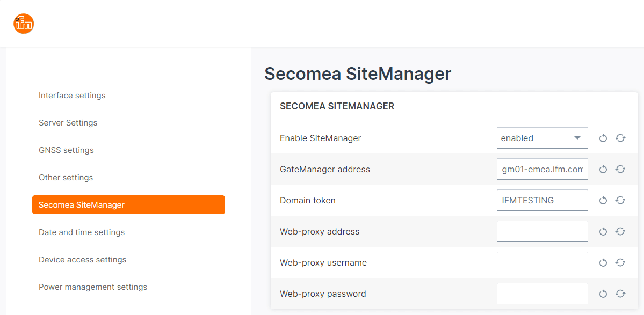Go to Server Settings
Image resolution: width=644 pixels, height=315 pixels.
point(68,123)
